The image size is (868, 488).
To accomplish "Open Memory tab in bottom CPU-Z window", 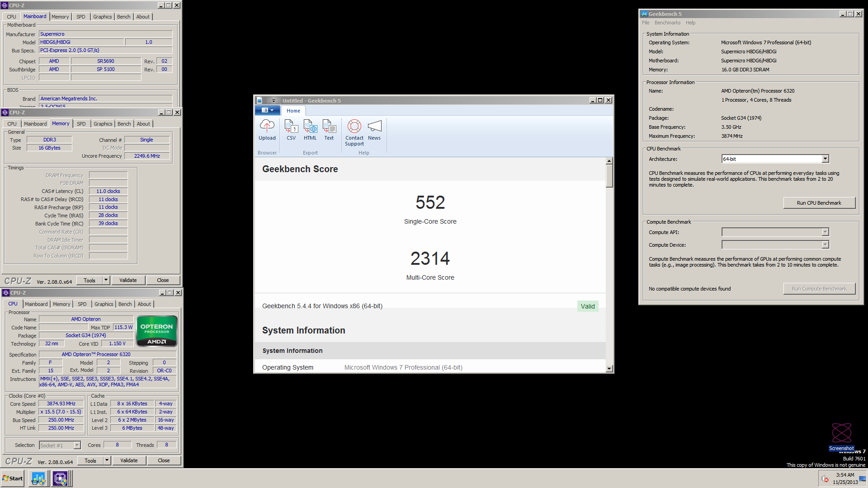I will [x=61, y=304].
